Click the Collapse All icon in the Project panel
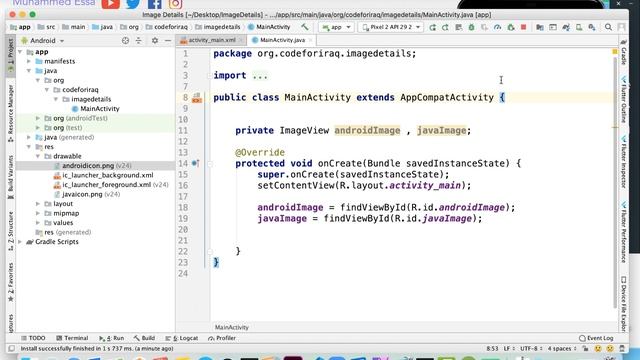Viewport: 640px width, 360px height. pyautogui.click(x=139, y=40)
